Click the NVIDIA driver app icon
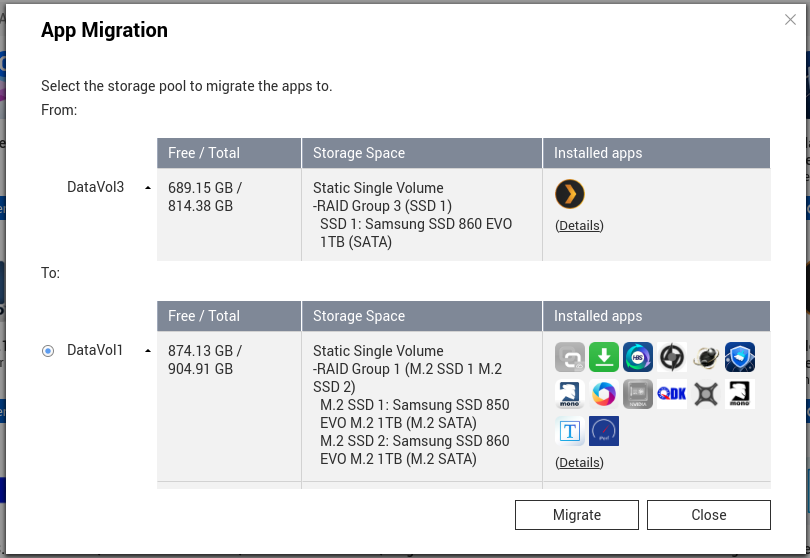The image size is (810, 558). (x=638, y=394)
